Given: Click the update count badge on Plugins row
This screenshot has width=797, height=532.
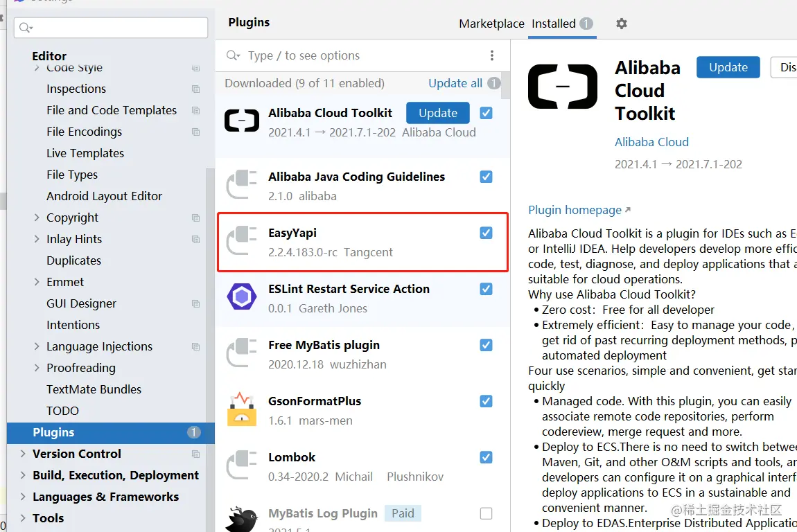Looking at the screenshot, I should (193, 432).
